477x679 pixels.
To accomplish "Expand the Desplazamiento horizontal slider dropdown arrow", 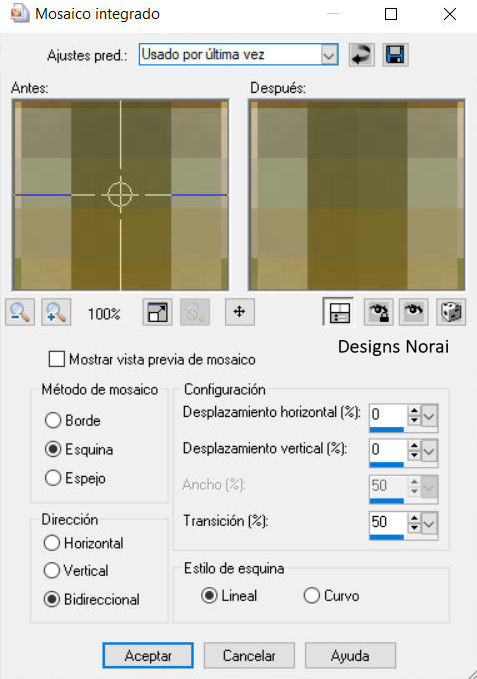I will tap(429, 416).
